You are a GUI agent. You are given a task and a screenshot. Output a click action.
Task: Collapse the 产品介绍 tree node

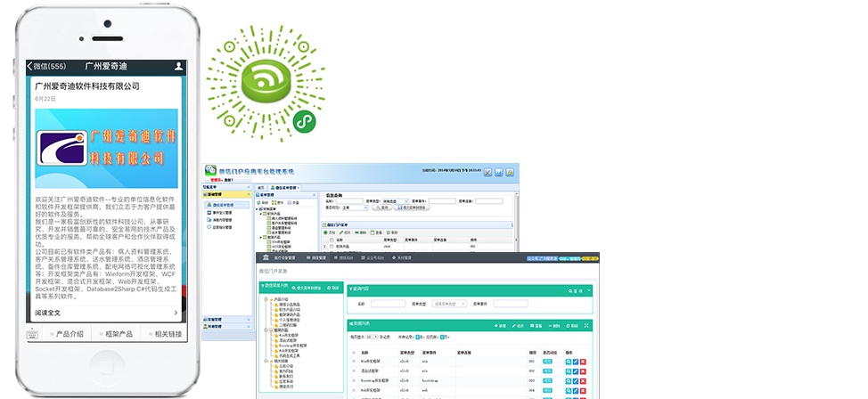pyautogui.click(x=265, y=299)
